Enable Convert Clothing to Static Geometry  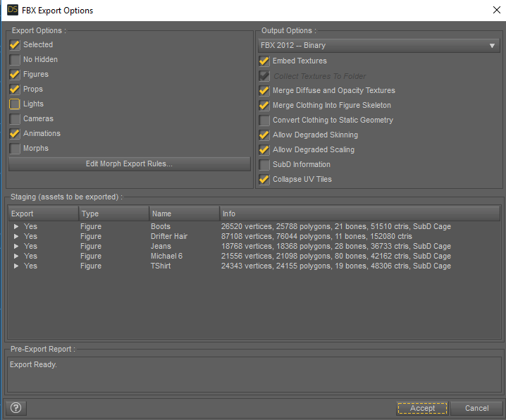tap(264, 120)
